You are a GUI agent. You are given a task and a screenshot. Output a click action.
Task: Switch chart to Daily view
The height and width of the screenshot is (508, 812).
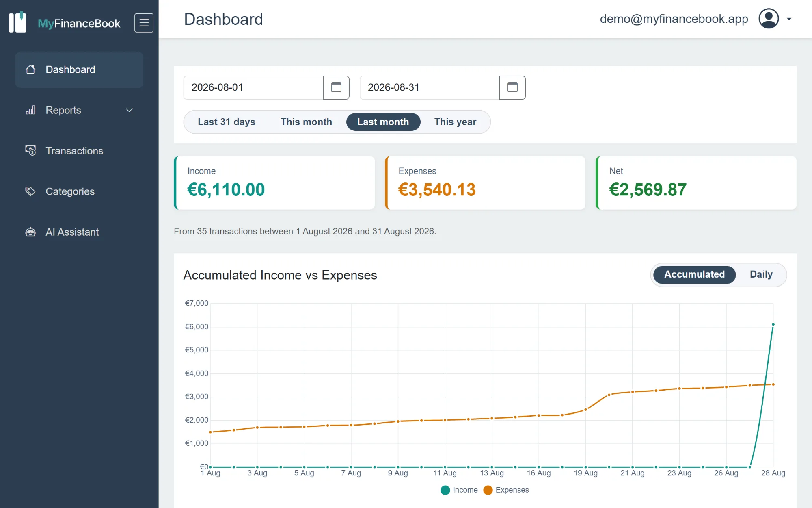[x=761, y=275]
